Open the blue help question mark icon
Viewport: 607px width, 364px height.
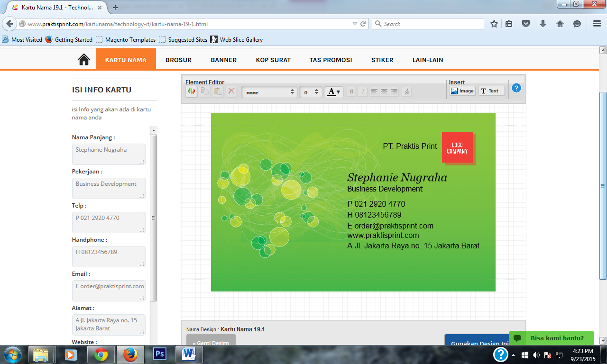pyautogui.click(x=516, y=88)
